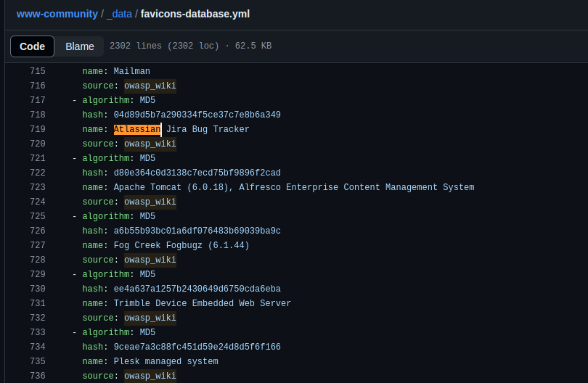
Task: Click owasp_wiki on line 736
Action: click(x=150, y=376)
